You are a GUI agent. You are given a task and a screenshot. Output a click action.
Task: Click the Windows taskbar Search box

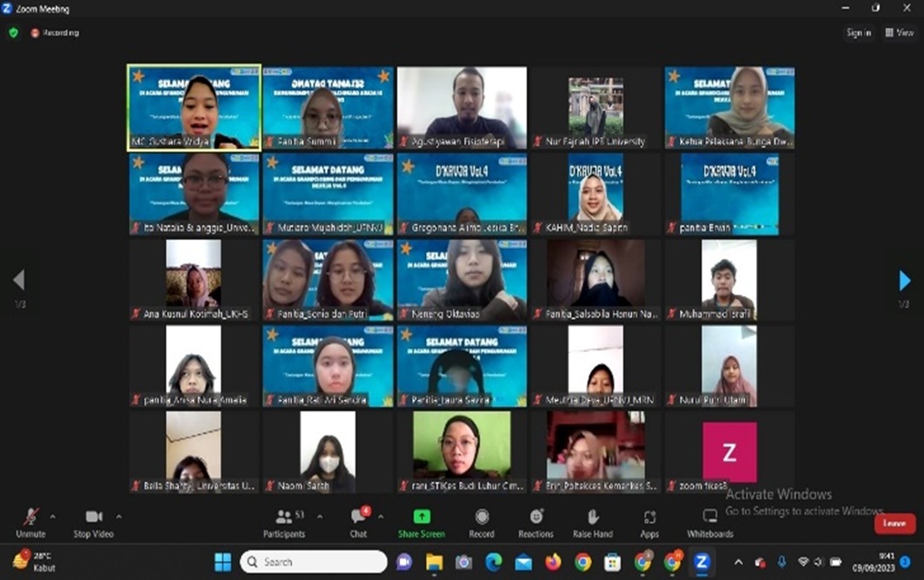(314, 562)
